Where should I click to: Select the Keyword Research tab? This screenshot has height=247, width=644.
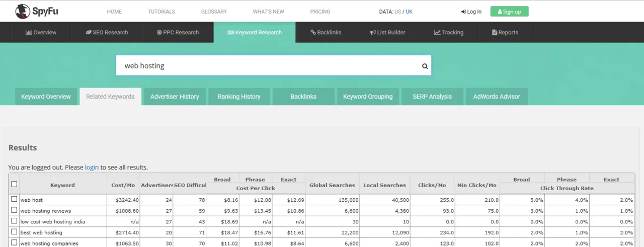click(255, 32)
